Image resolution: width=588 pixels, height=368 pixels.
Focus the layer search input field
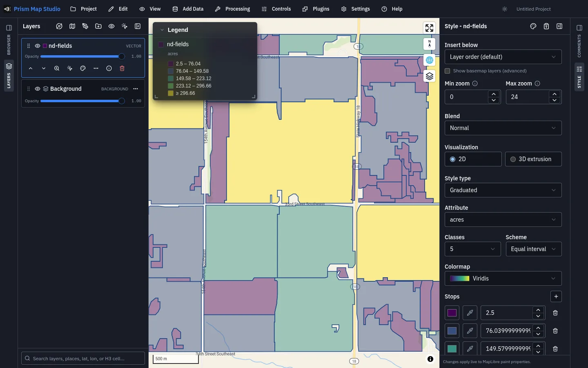coord(83,358)
